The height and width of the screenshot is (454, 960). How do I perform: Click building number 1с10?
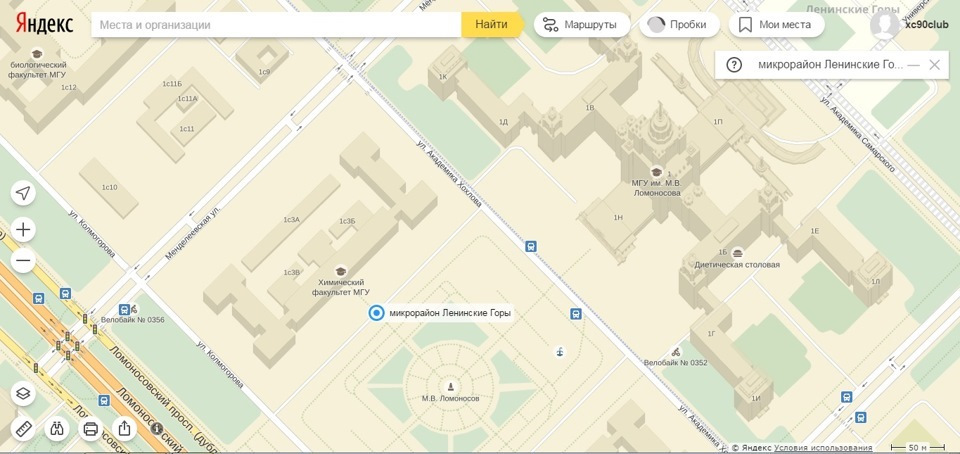(x=110, y=187)
